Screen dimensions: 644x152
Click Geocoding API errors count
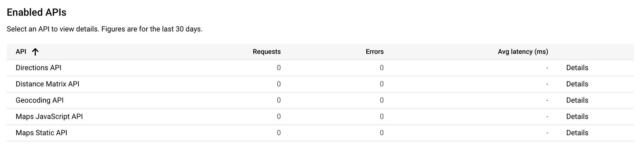point(381,100)
